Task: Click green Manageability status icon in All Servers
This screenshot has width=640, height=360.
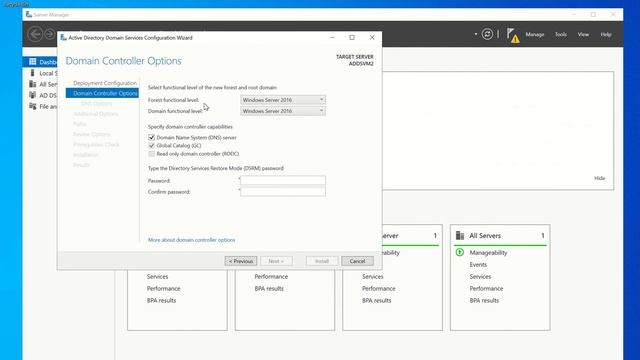Action: coord(460,252)
